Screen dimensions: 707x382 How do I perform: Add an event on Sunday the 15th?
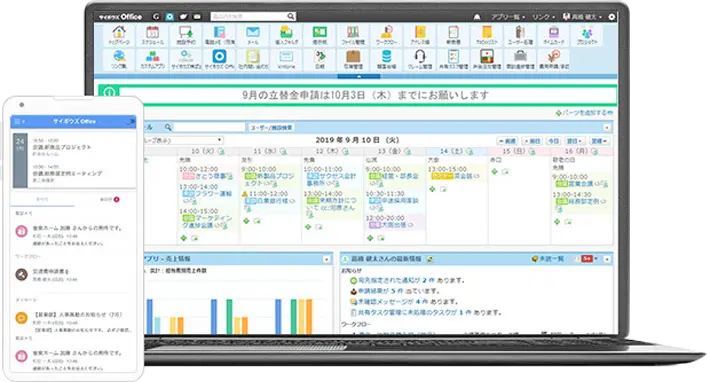point(495,171)
